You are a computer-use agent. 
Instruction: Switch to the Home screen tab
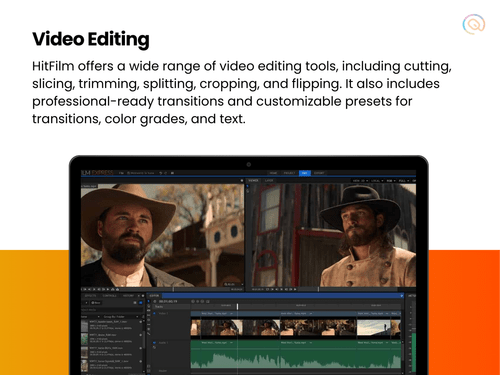273,173
